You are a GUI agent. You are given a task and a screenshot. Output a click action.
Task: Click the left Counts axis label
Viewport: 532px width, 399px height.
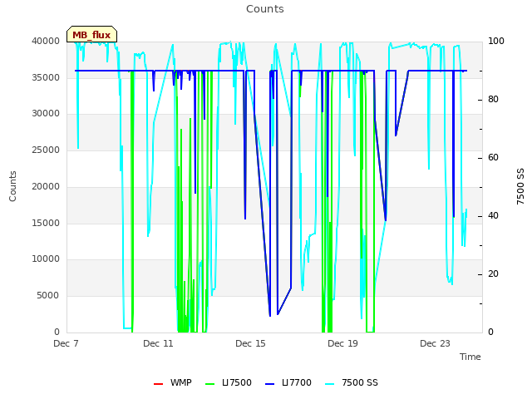tap(13, 186)
